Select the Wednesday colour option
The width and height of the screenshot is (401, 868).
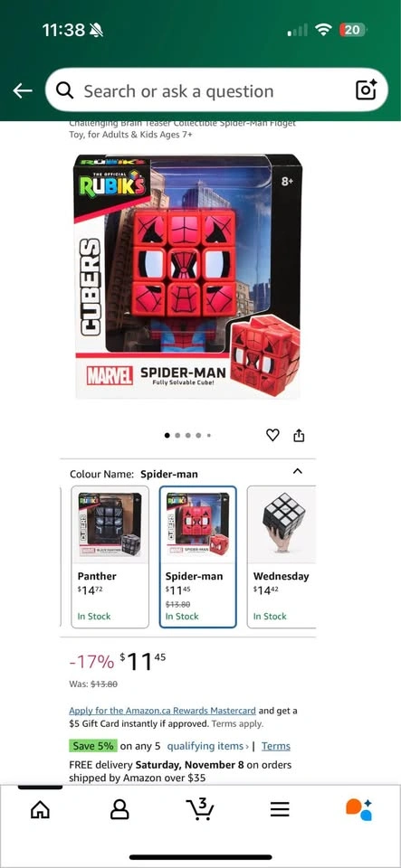tap(282, 557)
